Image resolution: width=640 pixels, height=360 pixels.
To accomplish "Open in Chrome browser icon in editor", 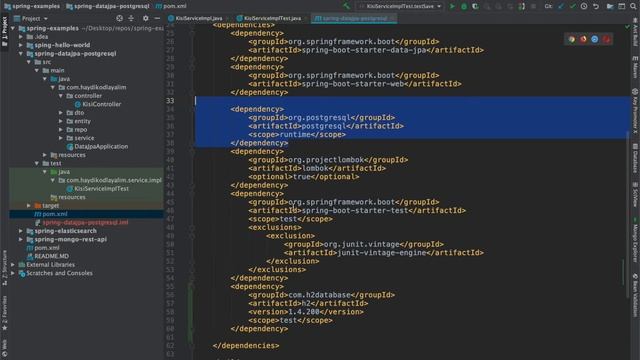I will click(x=571, y=39).
